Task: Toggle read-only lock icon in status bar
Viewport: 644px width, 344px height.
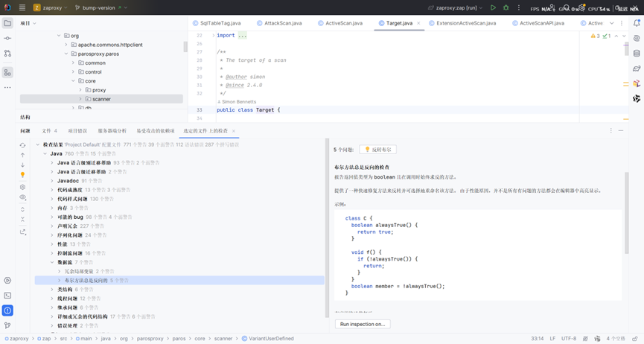Action: tap(635, 339)
